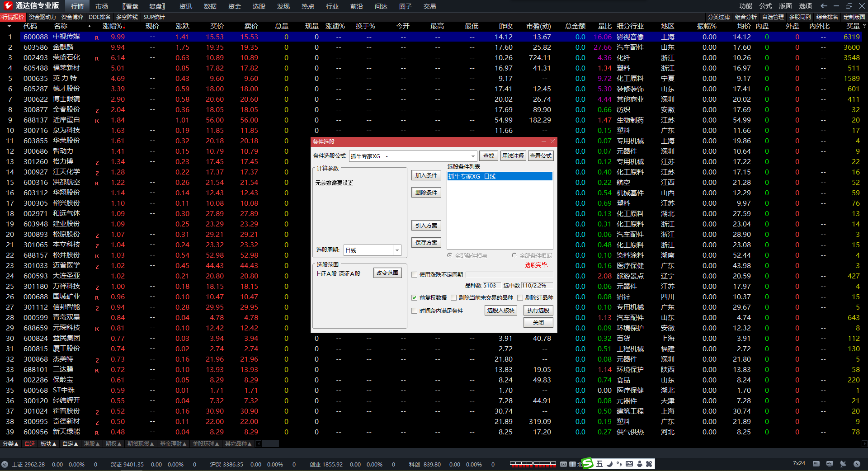Click the round chevron icon before 上证 index
Image resolution: width=868 pixels, height=471 pixels.
(5, 464)
